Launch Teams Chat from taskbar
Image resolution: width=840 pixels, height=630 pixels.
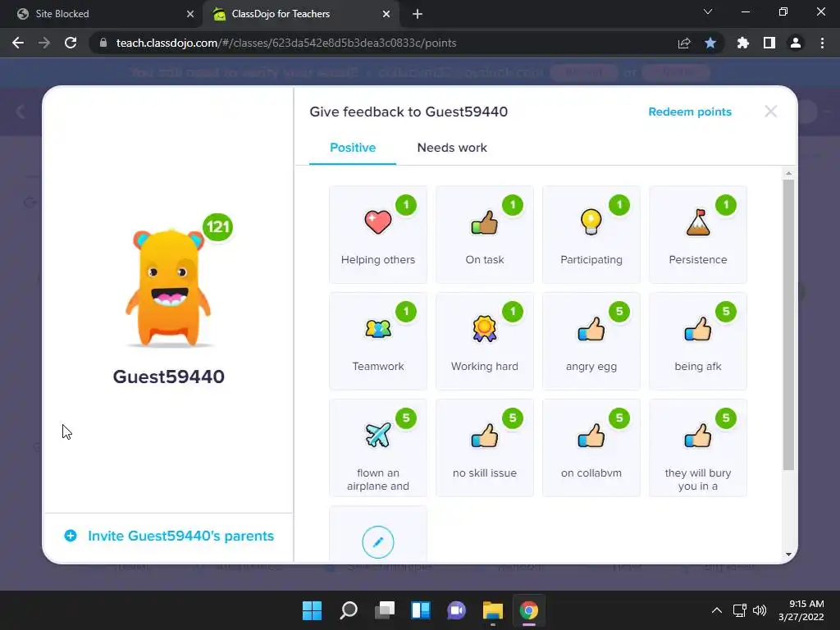(456, 610)
